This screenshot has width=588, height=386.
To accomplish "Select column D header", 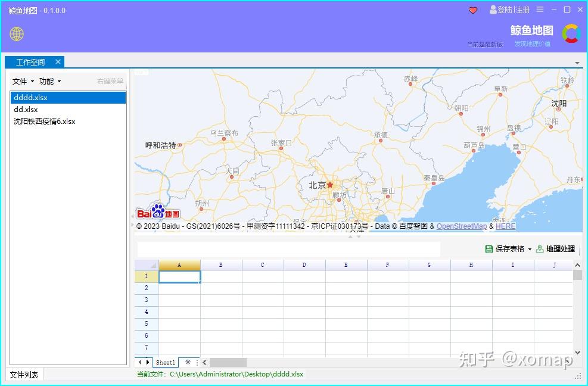I will (304, 265).
